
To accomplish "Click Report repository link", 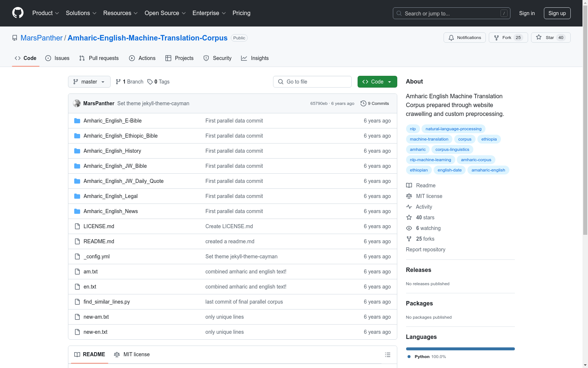I will [x=426, y=250].
